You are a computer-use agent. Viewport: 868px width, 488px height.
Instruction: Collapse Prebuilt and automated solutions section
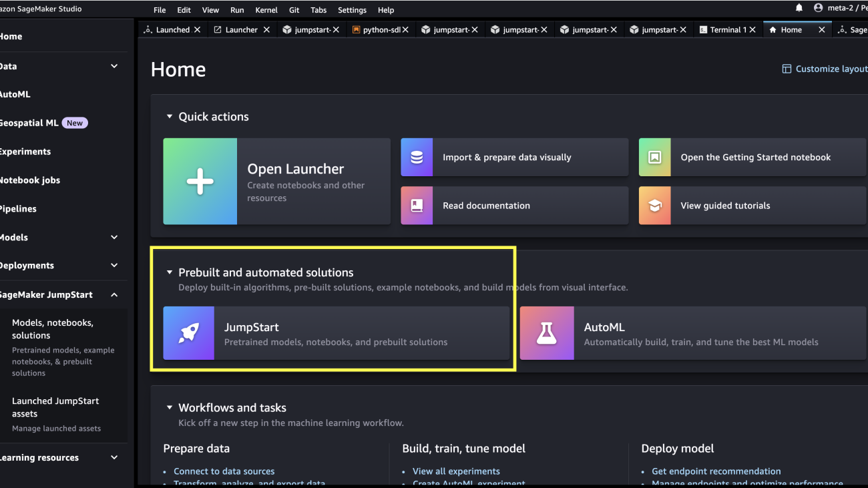pyautogui.click(x=170, y=272)
